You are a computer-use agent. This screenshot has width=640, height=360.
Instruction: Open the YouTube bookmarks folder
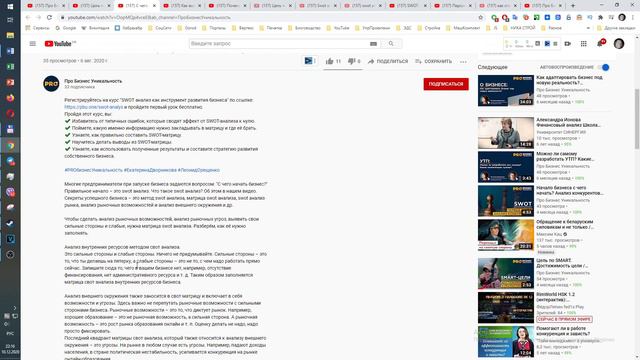click(338, 28)
